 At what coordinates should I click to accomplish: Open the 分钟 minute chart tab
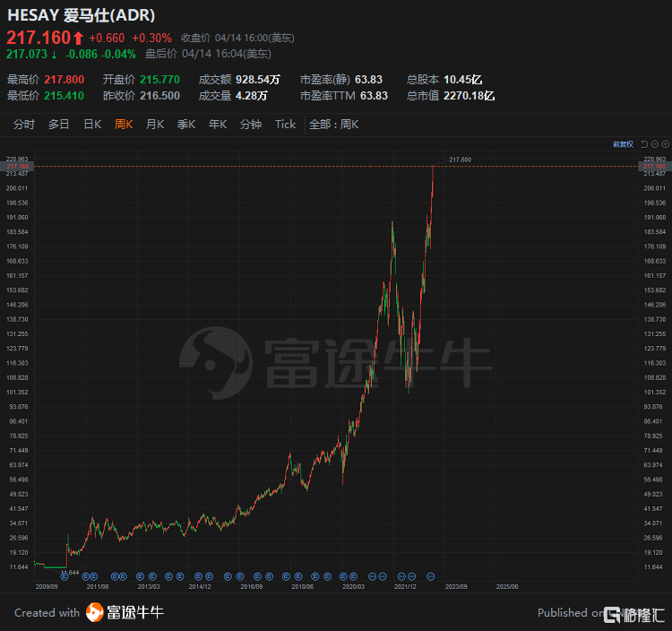[251, 125]
